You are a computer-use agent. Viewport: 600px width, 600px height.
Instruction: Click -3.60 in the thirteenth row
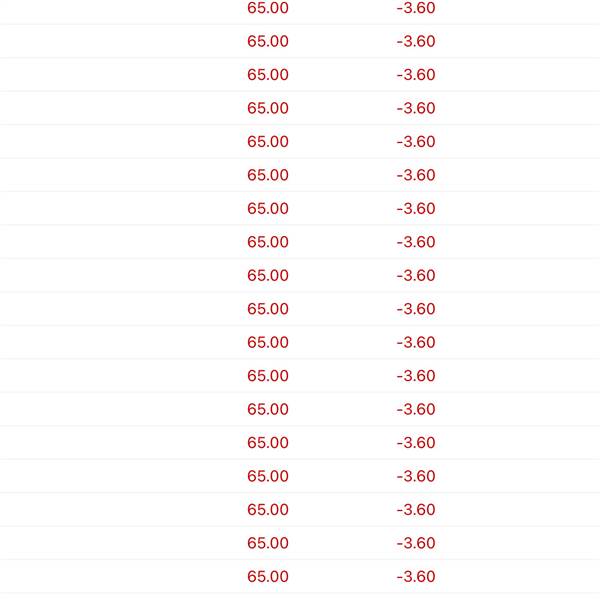point(416,410)
